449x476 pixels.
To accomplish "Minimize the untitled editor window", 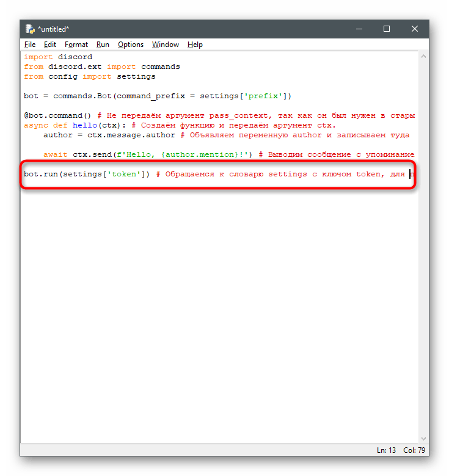I will pos(359,29).
